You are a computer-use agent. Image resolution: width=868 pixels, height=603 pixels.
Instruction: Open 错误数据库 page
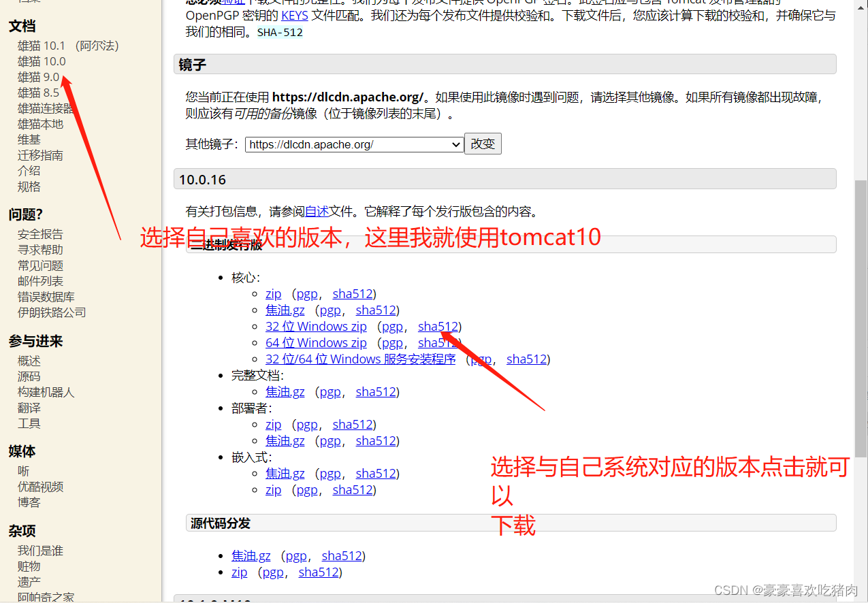[46, 297]
